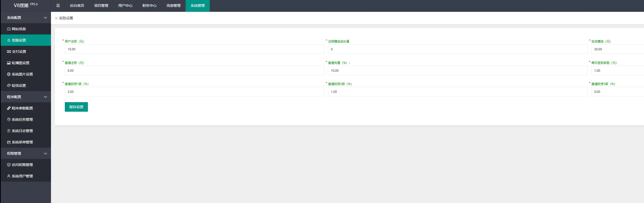Click the picture icon for 轮播图设置
Image resolution: width=644 pixels, height=203 pixels.
9,63
